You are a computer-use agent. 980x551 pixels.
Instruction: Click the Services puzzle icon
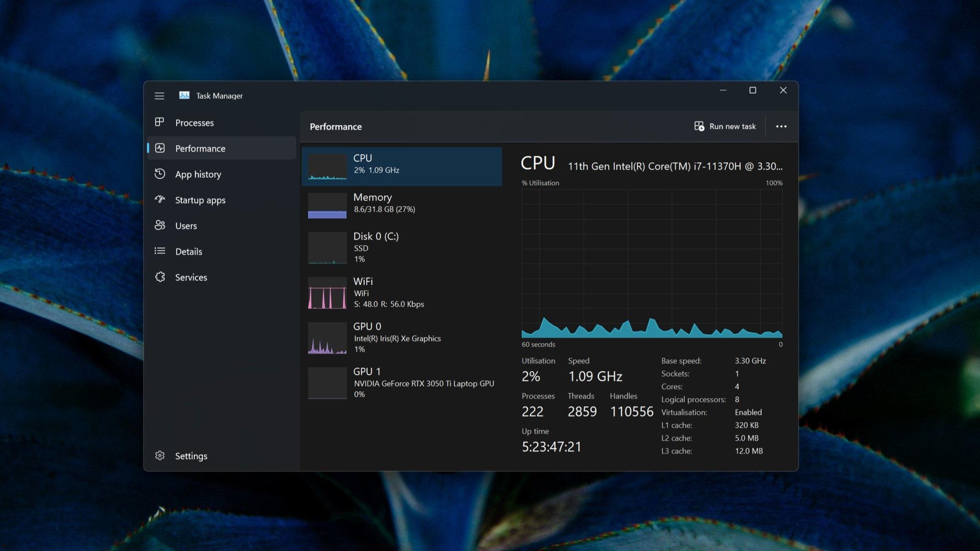tap(160, 277)
